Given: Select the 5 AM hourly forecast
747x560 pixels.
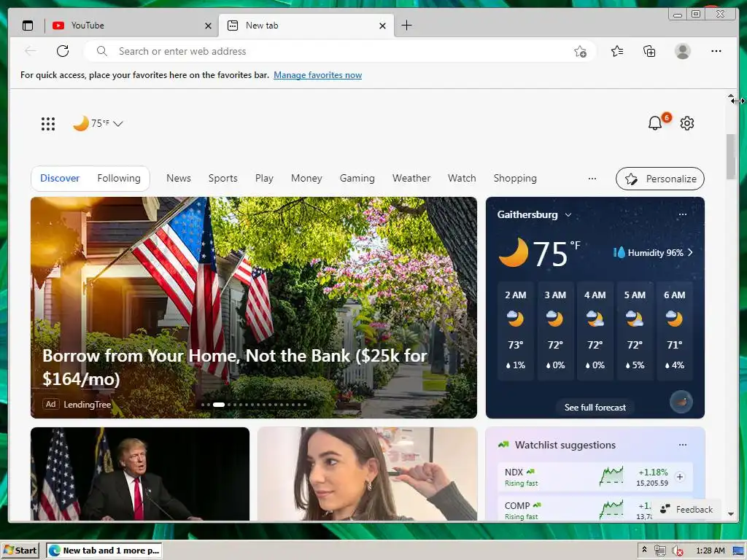Looking at the screenshot, I should 635,330.
